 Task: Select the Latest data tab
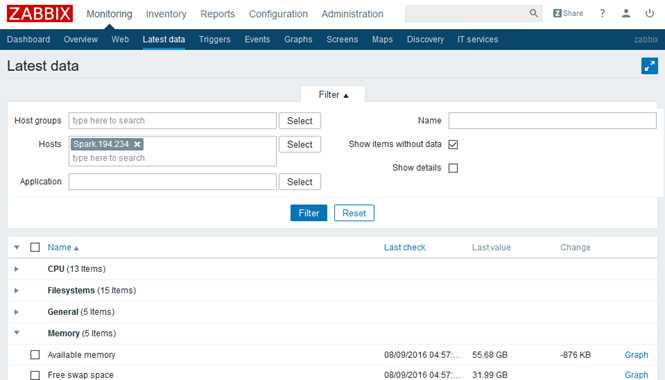click(164, 39)
